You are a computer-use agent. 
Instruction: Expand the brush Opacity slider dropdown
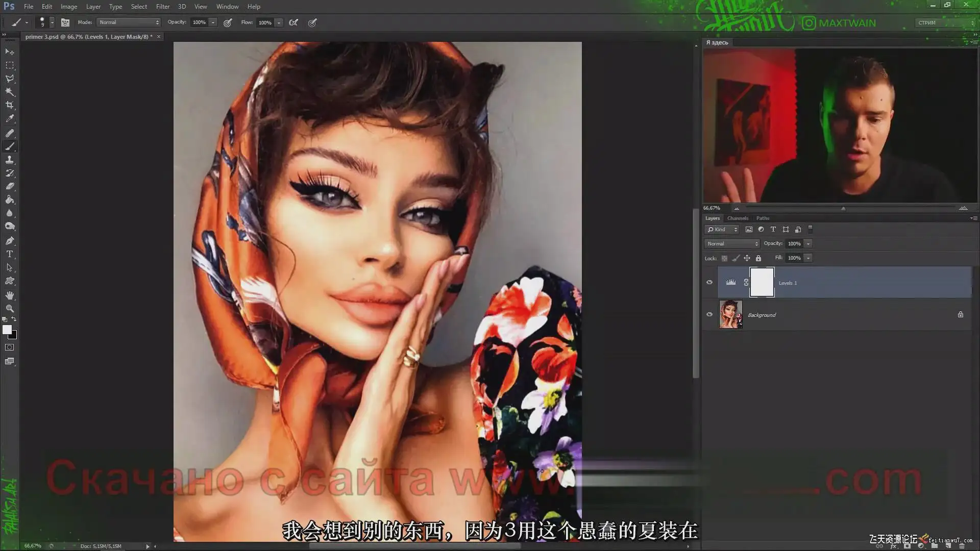pos(213,22)
